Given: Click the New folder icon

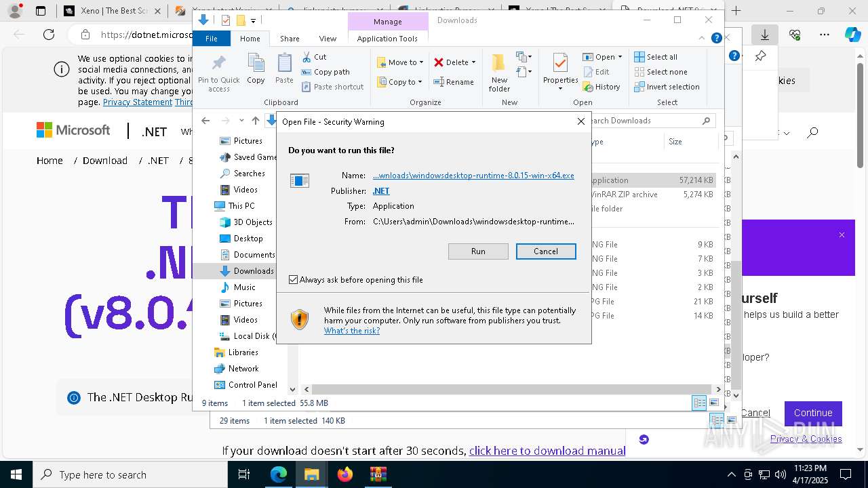Looking at the screenshot, I should click(x=499, y=73).
